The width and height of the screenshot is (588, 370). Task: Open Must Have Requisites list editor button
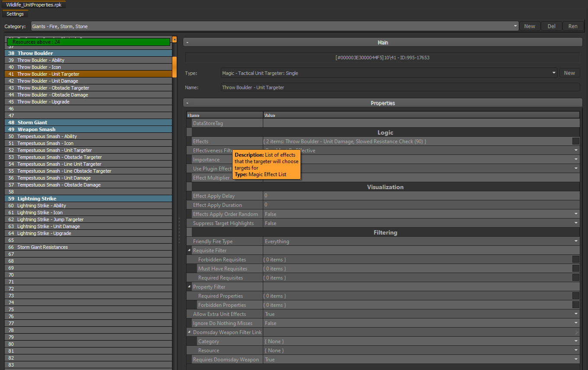point(575,268)
